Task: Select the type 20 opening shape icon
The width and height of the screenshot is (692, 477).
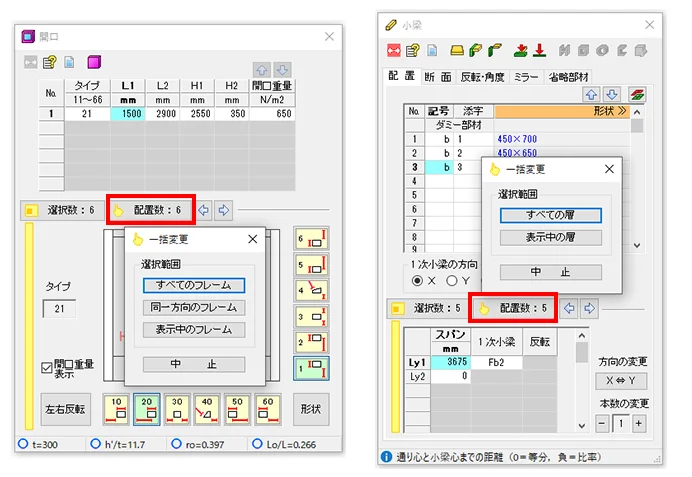Action: [x=148, y=407]
